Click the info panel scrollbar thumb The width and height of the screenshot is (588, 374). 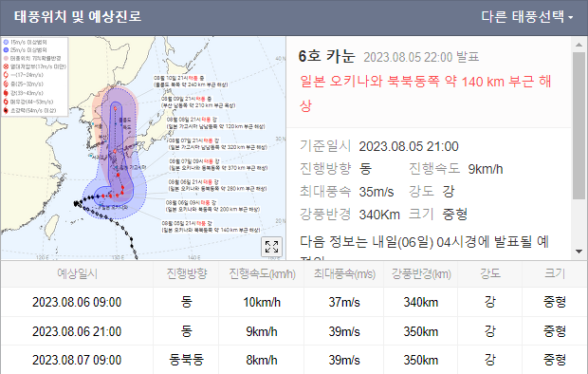point(579,126)
